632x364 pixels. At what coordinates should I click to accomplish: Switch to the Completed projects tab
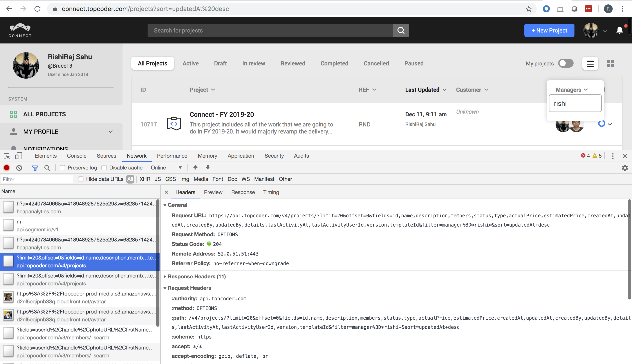334,63
